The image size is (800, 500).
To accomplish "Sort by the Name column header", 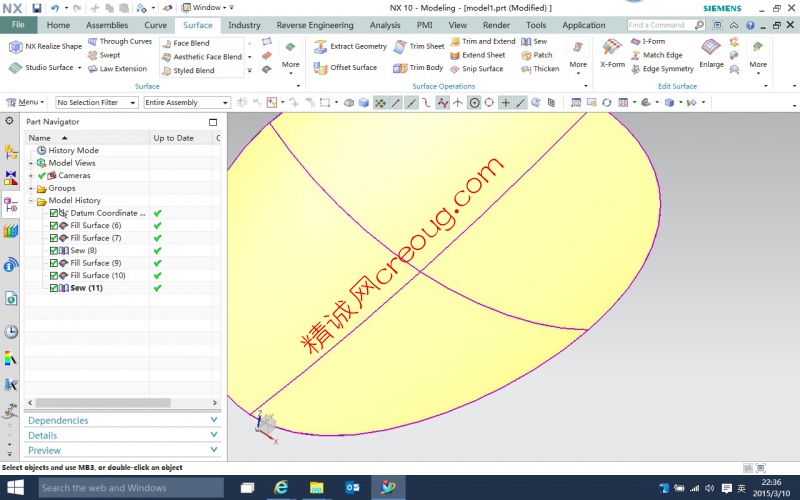I will coord(87,138).
